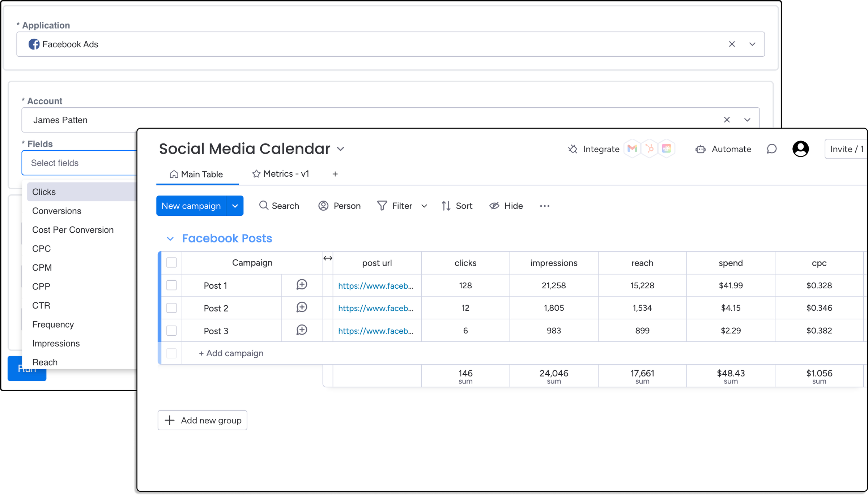Click the Integrate plug icon

point(573,149)
